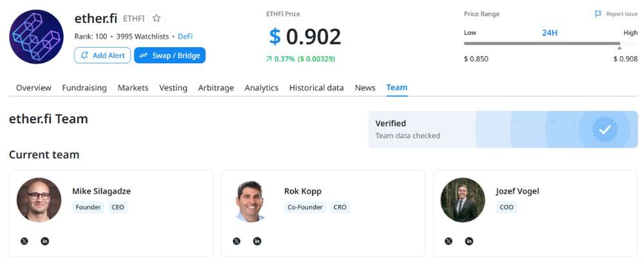The image size is (644, 263).
Task: Star ether.fi to add to watchlist
Action: tap(156, 19)
